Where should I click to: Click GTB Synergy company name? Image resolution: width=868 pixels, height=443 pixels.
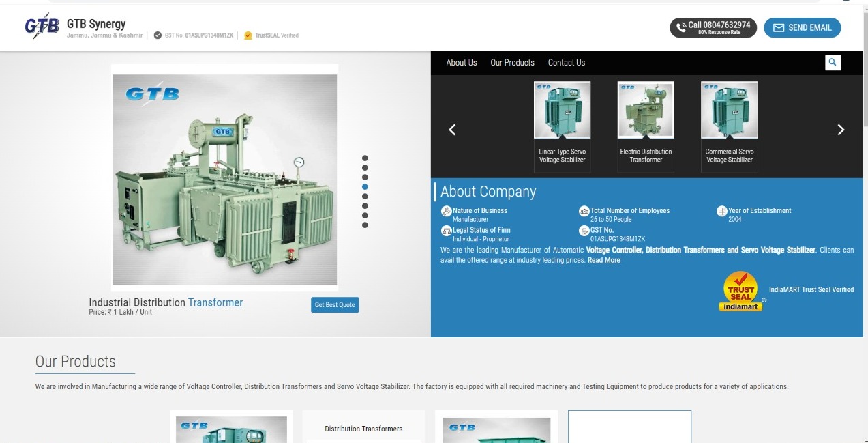click(96, 24)
